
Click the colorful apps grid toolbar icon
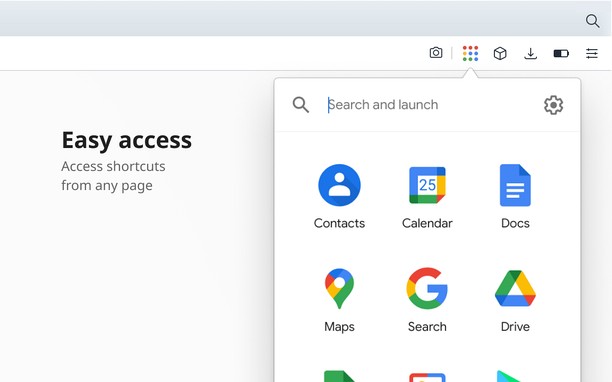point(470,53)
